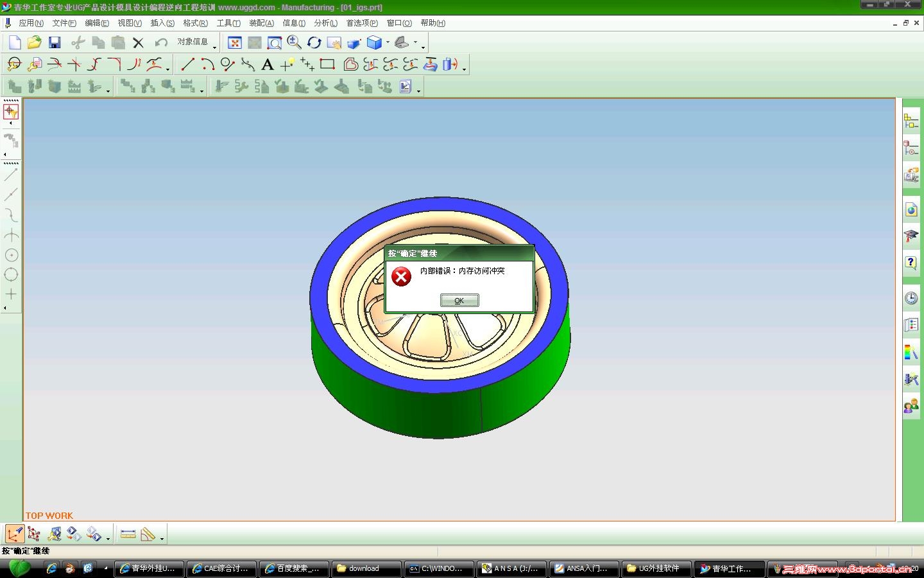The image size is (924, 578).
Task: Click the green Start button
Action: 19,568
